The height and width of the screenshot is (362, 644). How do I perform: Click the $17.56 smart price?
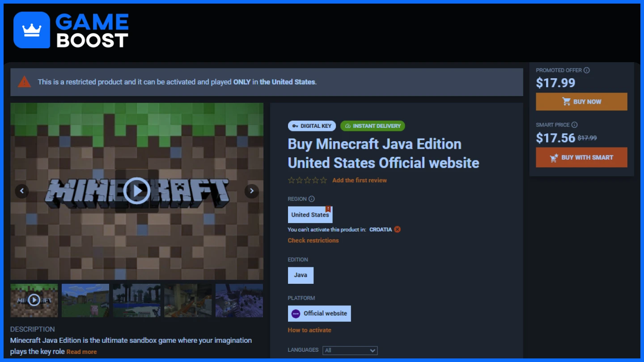[x=555, y=138]
